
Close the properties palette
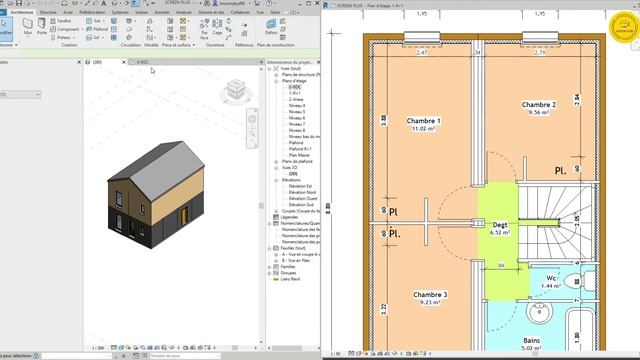pos(79,62)
